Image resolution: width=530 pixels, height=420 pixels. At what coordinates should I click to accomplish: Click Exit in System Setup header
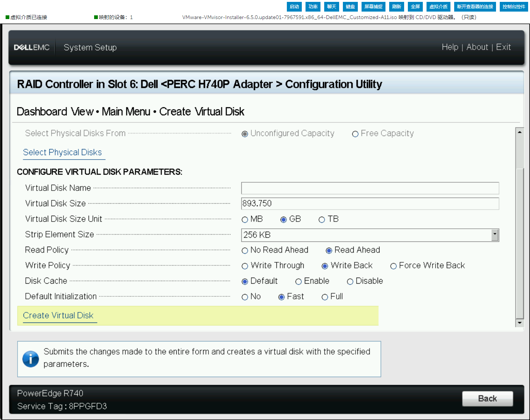(x=503, y=47)
